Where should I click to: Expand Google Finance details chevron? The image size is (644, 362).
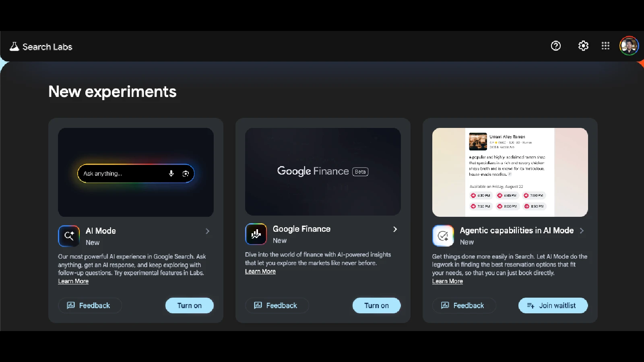[x=395, y=229]
